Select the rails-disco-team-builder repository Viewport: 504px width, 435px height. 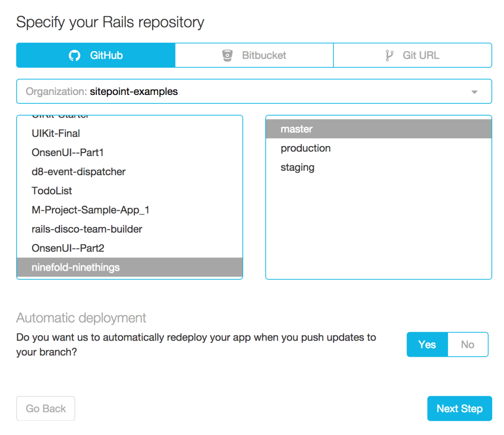tap(87, 229)
